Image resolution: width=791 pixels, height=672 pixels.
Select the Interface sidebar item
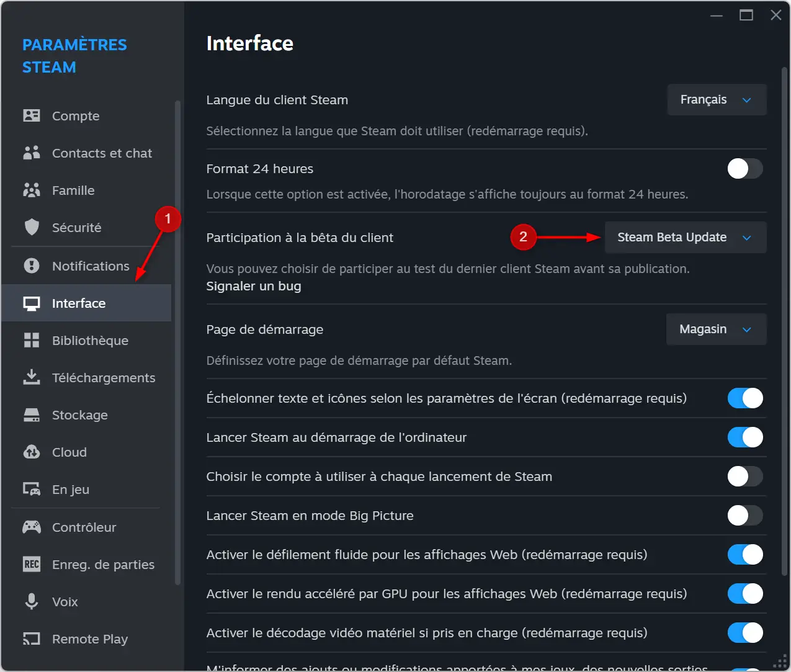pyautogui.click(x=86, y=303)
